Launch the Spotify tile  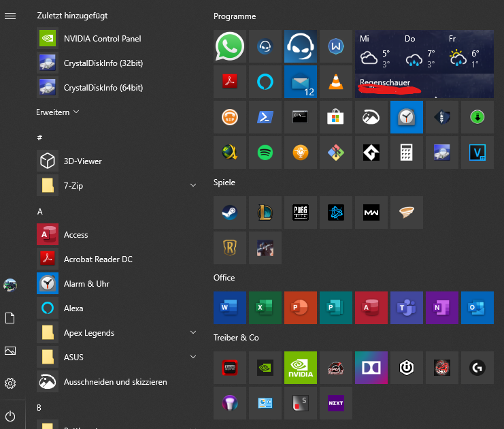click(x=265, y=153)
